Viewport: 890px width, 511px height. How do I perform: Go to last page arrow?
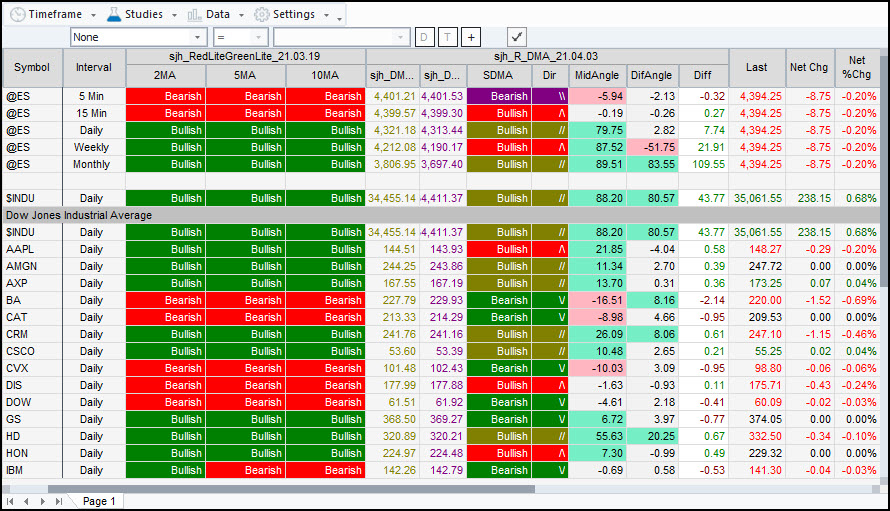59,501
